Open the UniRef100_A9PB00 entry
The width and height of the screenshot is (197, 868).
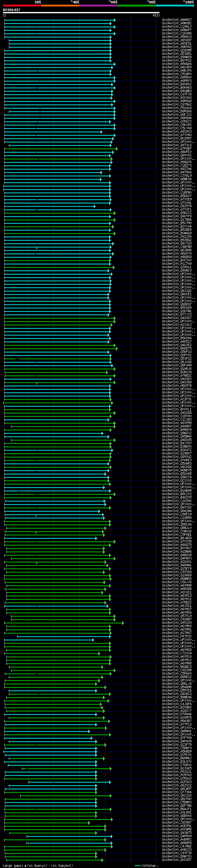tap(177, 77)
